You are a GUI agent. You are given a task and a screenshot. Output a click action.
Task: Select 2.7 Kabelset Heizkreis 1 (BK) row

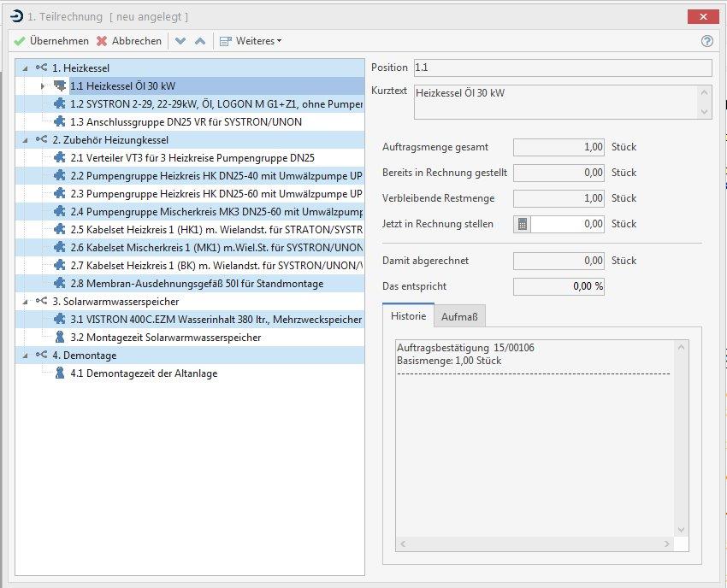pyautogui.click(x=190, y=266)
